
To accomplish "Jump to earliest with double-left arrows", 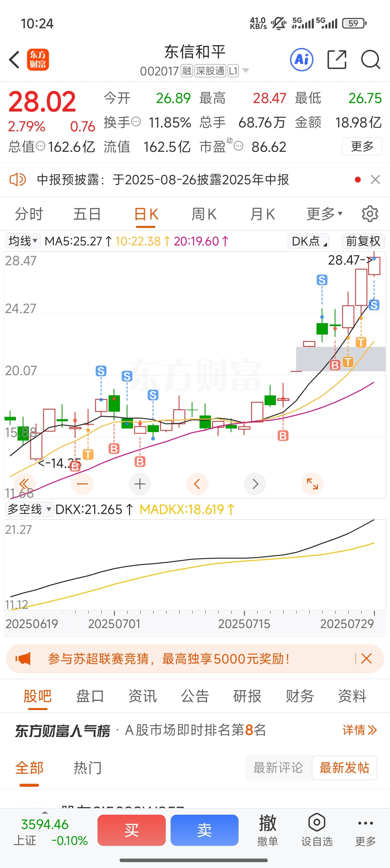I will tap(24, 484).
